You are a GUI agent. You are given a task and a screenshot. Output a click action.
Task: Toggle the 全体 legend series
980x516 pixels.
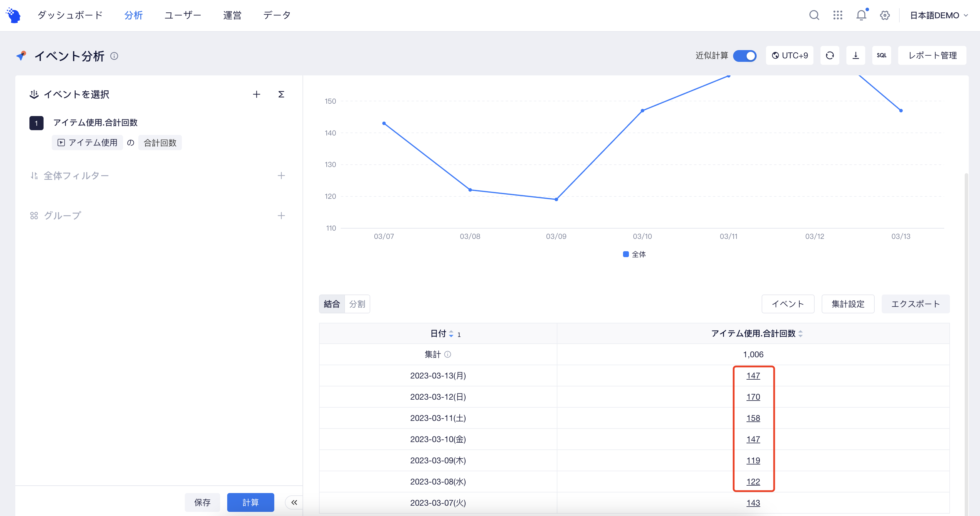[x=634, y=254]
